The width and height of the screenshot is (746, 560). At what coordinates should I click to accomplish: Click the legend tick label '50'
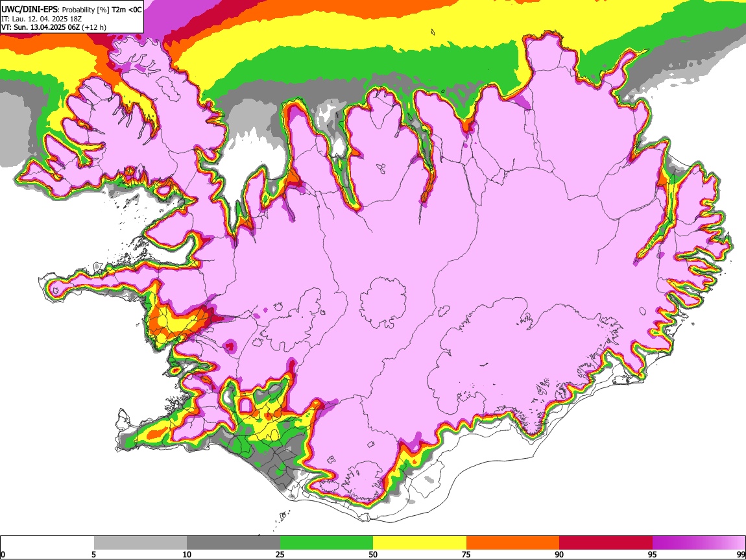[x=373, y=555]
